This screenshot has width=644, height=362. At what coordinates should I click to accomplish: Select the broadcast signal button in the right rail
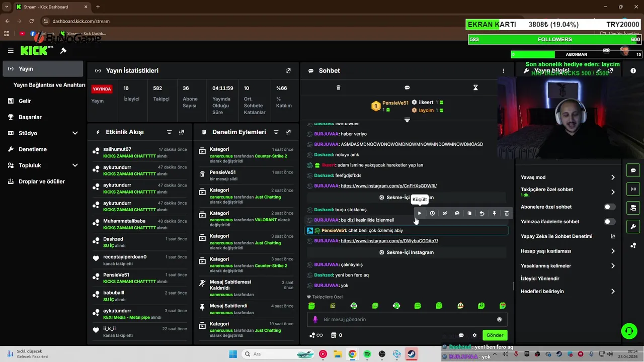click(633, 189)
